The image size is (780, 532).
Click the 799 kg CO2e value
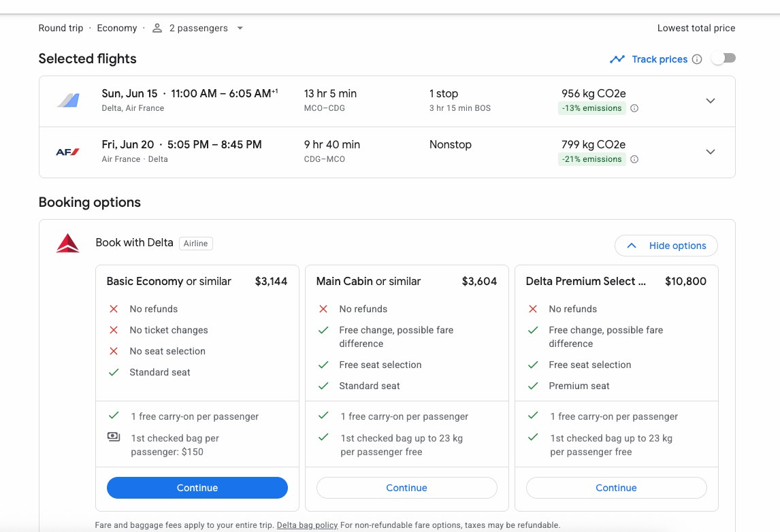(594, 145)
